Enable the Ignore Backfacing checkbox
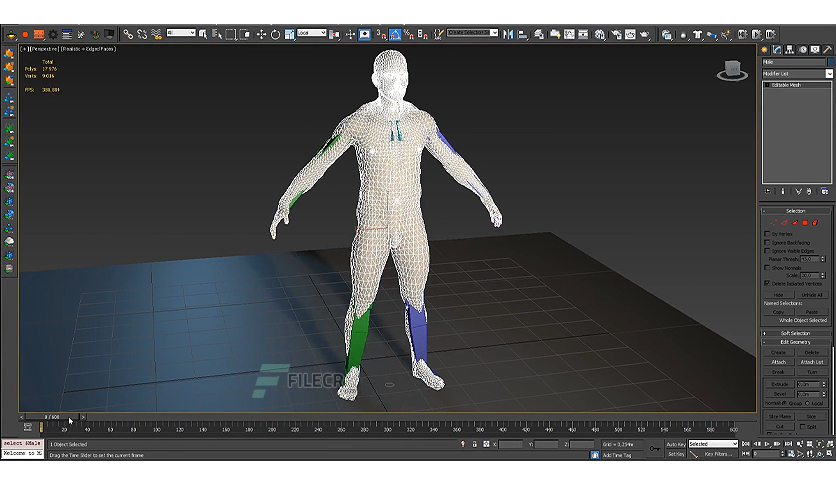Viewport: 836px width, 484px height. tap(767, 243)
